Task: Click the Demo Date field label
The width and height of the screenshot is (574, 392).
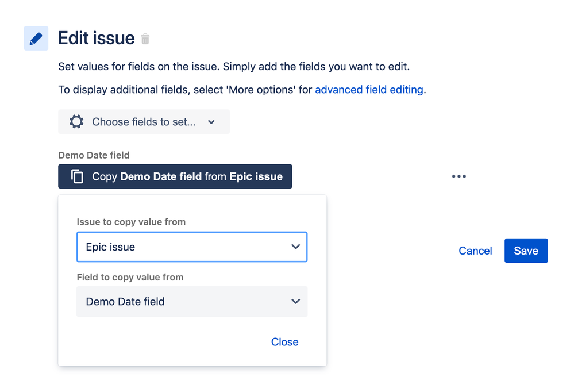Action: [x=94, y=155]
